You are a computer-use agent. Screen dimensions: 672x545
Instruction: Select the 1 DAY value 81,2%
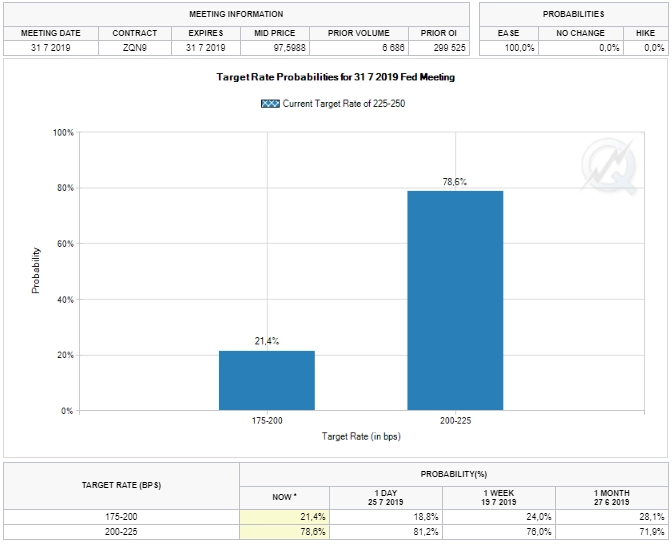[426, 532]
